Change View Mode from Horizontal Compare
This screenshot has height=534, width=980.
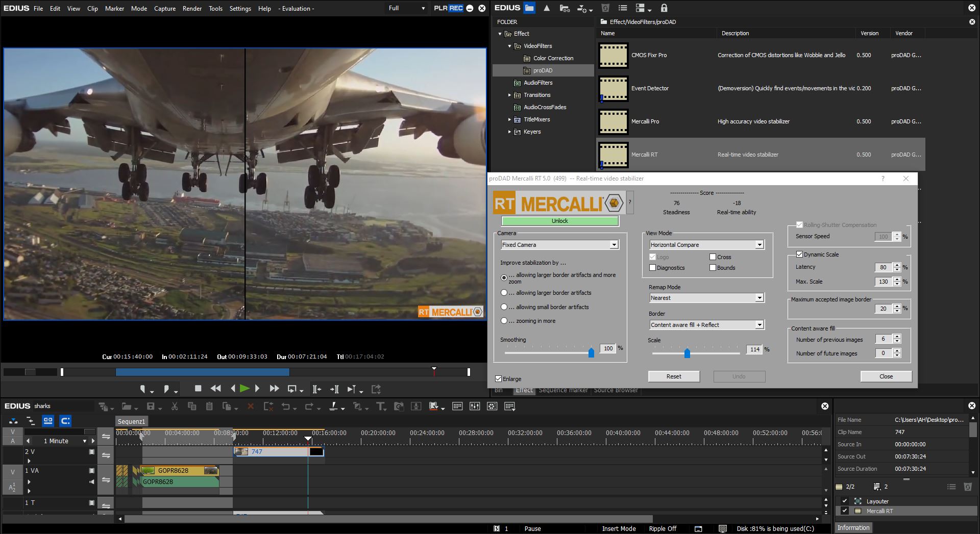pos(761,245)
